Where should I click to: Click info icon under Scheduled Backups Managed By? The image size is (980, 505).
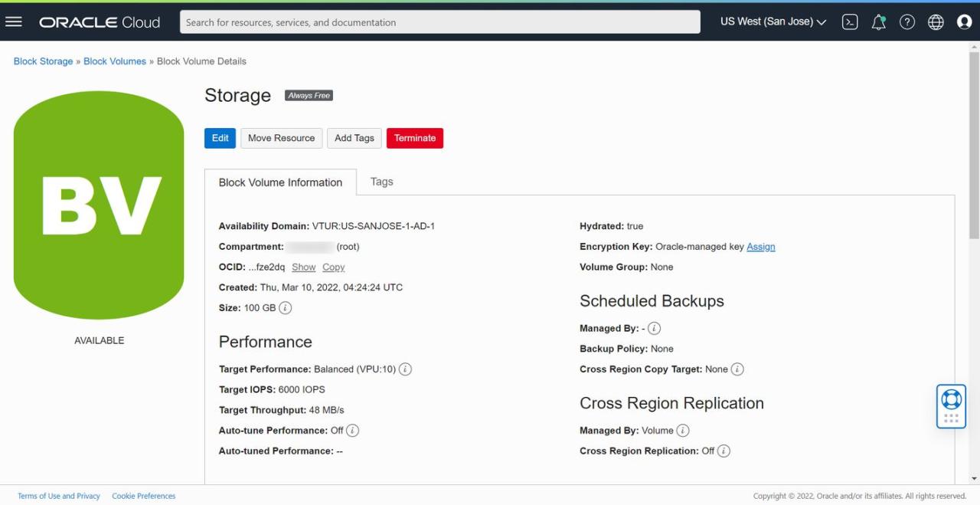[654, 329]
